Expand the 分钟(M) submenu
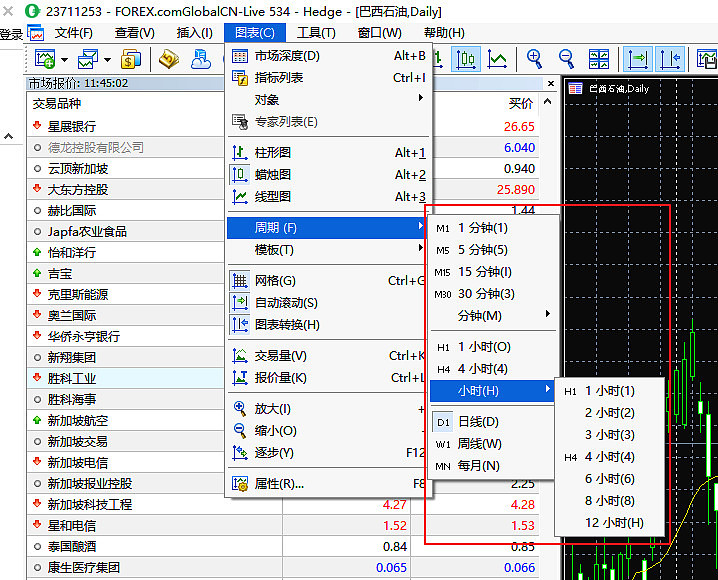This screenshot has height=580, width=718. pos(493,316)
